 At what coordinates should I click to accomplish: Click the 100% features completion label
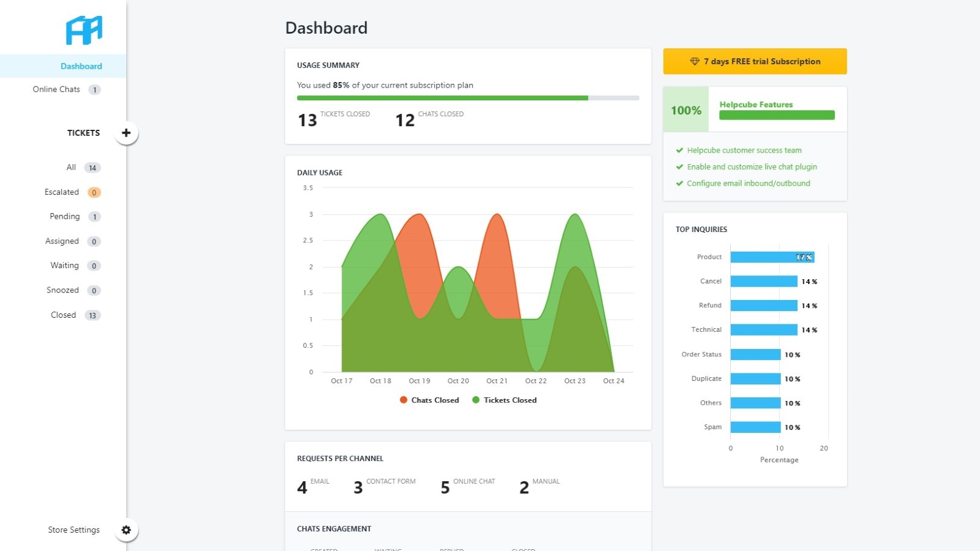686,110
